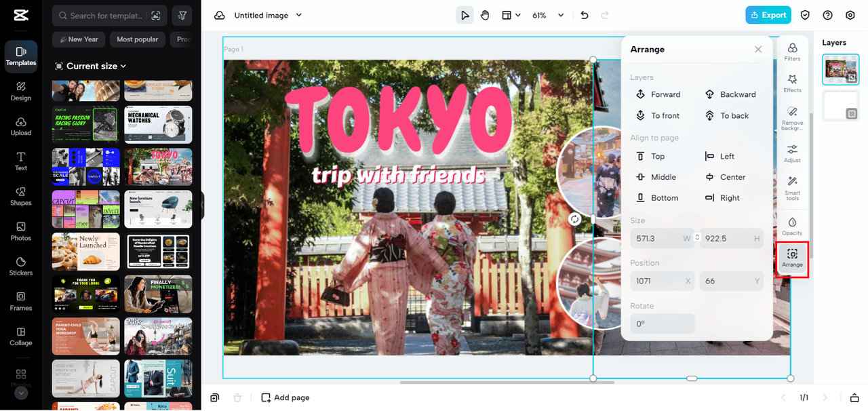Align selection to Right of page
Viewport: 868px width, 411px height.
723,198
